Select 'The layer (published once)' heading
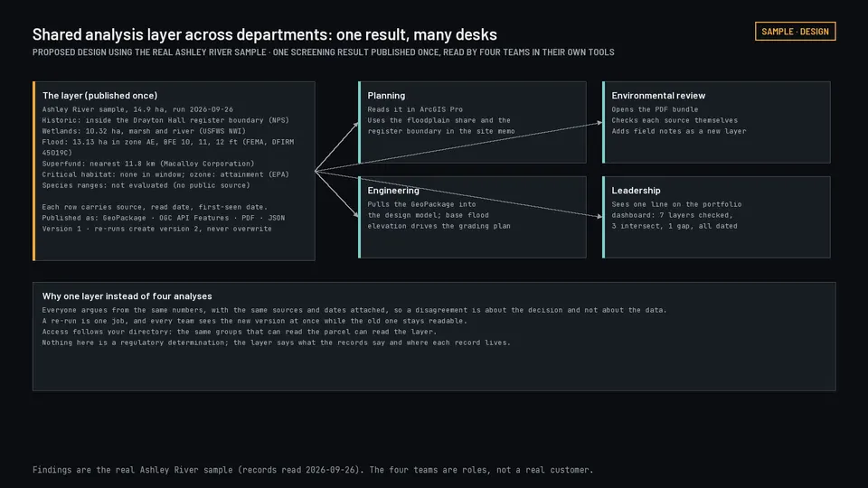The width and height of the screenshot is (868, 488). click(99, 95)
